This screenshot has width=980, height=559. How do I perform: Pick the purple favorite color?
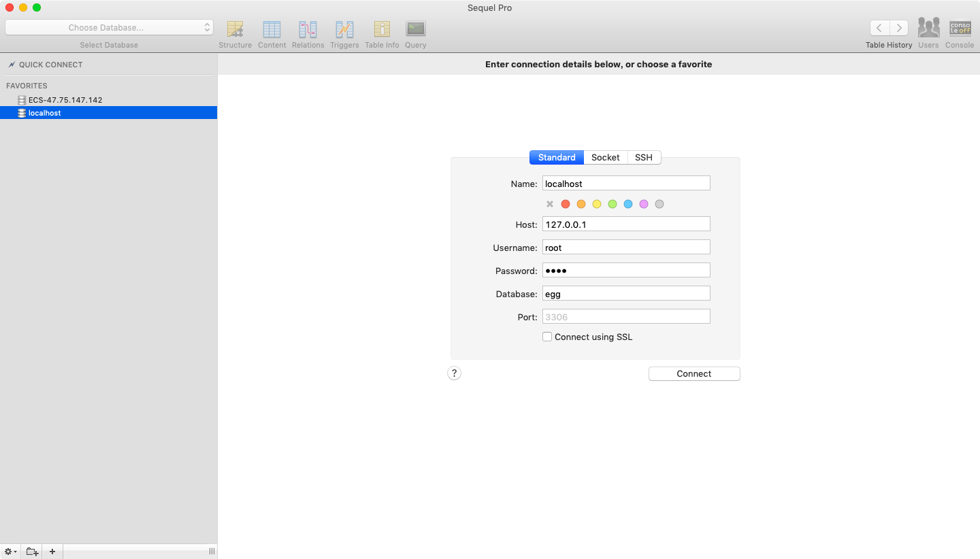point(644,204)
